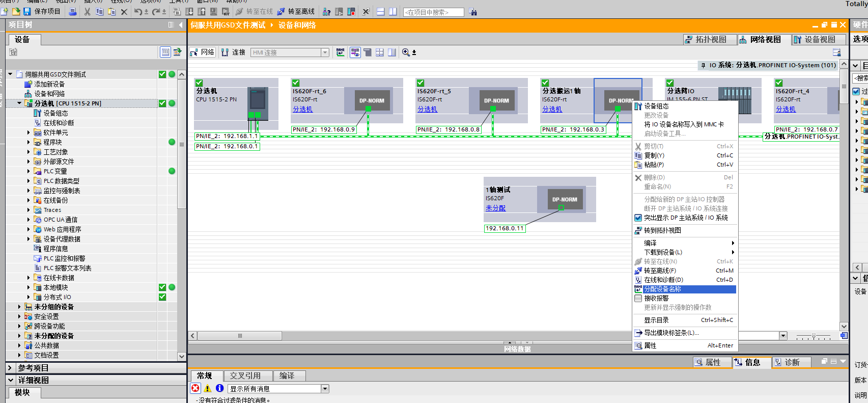This screenshot has width=868, height=403.
Task: Select the Traces tree item
Action: (47, 210)
